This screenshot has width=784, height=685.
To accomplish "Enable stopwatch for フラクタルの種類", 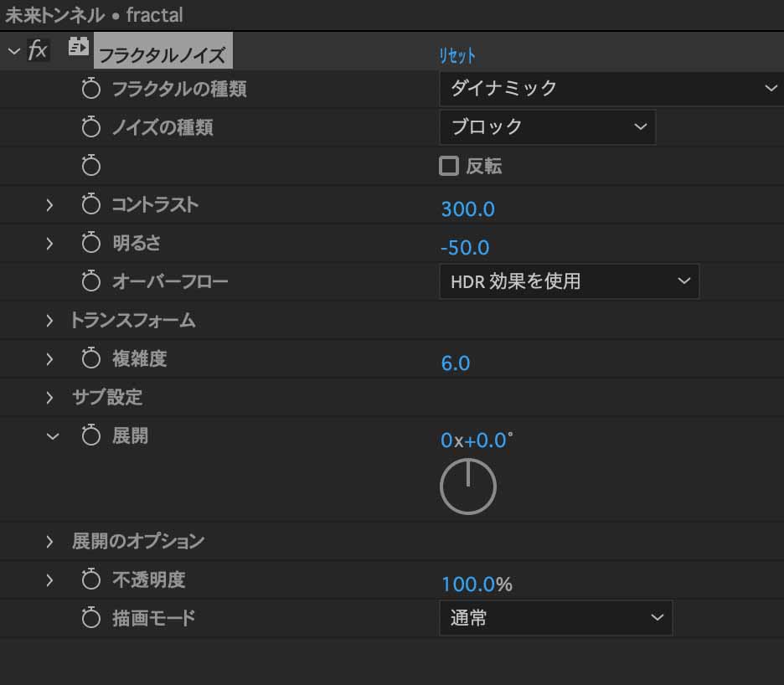I will [91, 89].
